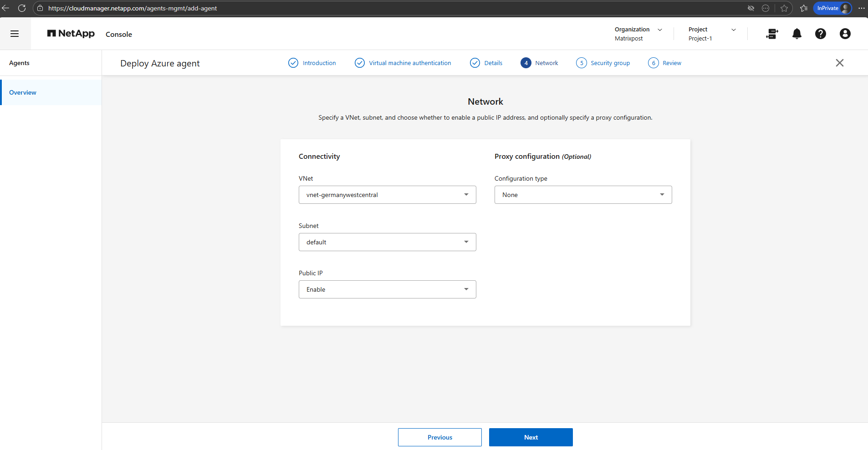Close the Deploy Azure agent wizard
This screenshot has height=450, width=868.
839,63
